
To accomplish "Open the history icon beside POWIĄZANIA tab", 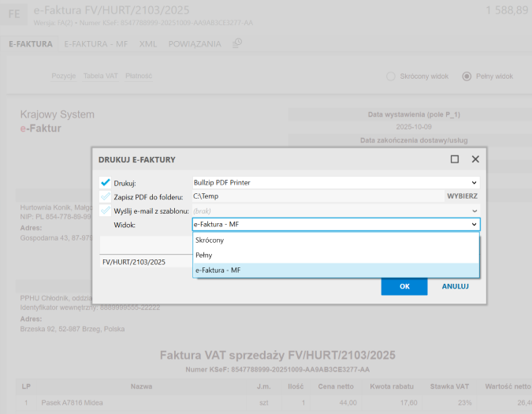I will [x=237, y=44].
